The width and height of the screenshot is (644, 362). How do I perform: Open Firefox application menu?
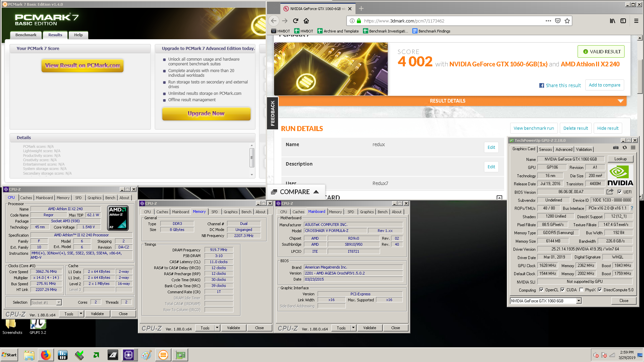(x=636, y=21)
